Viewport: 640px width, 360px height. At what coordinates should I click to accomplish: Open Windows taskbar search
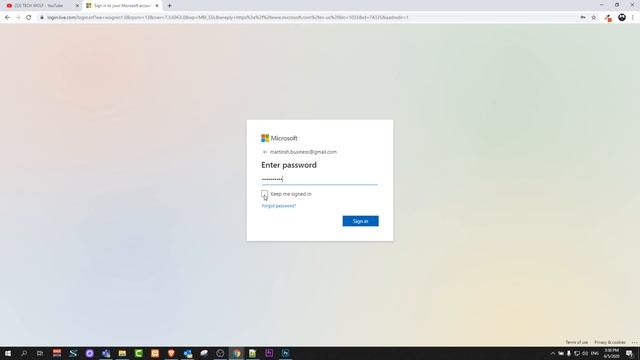click(x=24, y=353)
